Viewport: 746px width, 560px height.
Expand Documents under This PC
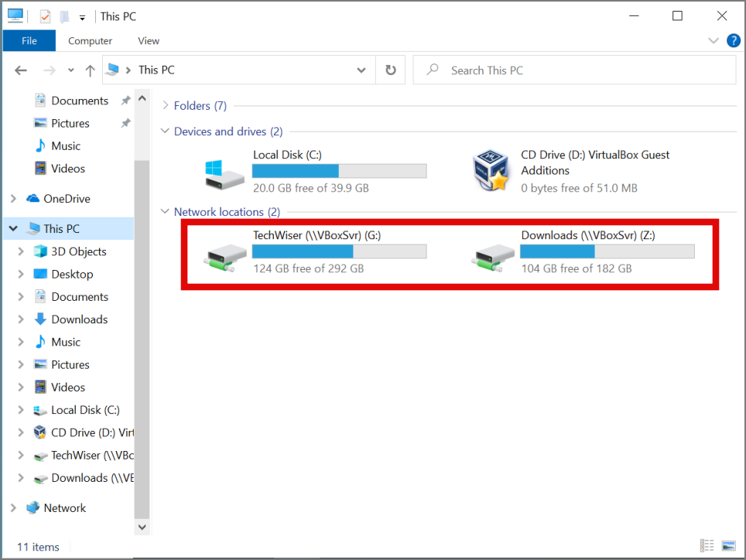[x=21, y=297]
